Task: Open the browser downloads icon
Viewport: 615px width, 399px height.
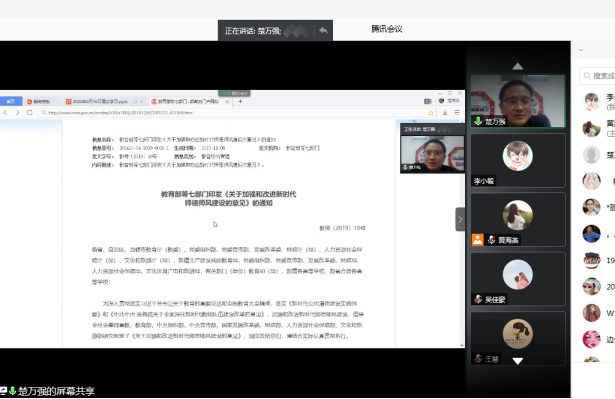Action: (445, 113)
